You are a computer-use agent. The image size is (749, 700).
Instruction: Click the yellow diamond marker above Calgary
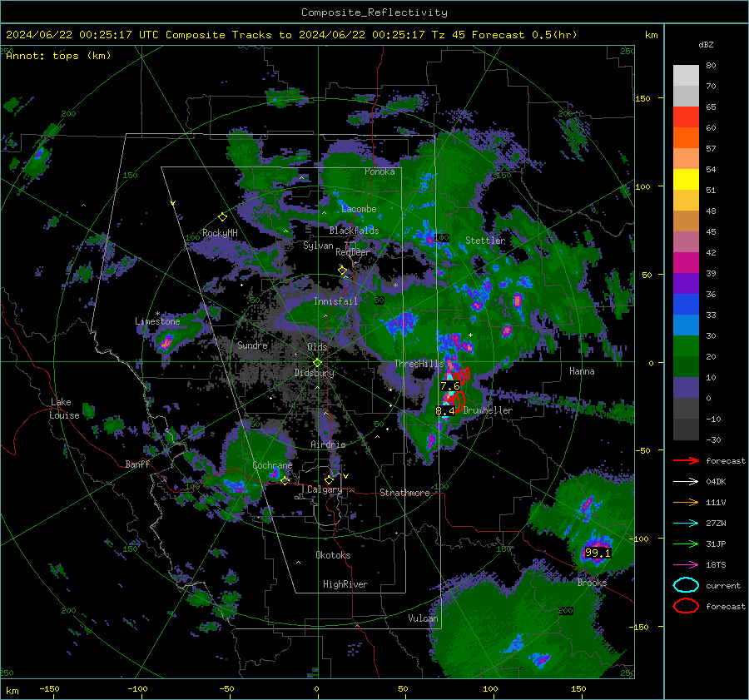tap(329, 479)
